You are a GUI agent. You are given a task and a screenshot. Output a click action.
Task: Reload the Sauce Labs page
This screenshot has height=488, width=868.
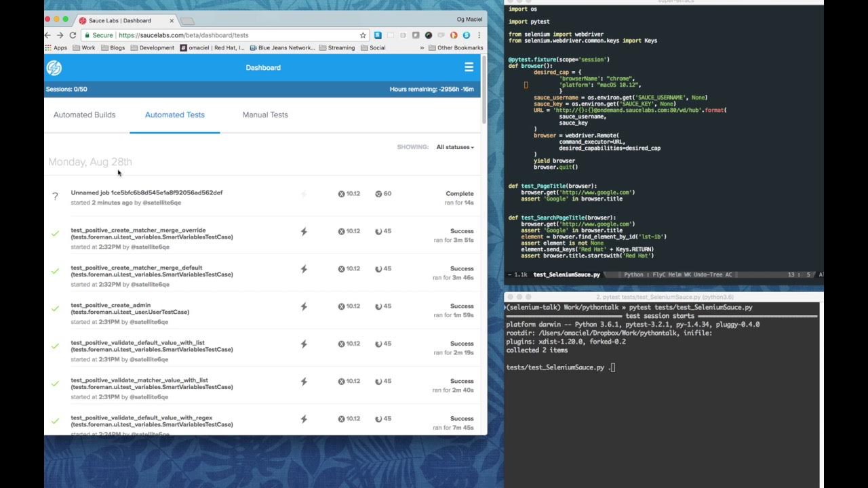click(73, 35)
